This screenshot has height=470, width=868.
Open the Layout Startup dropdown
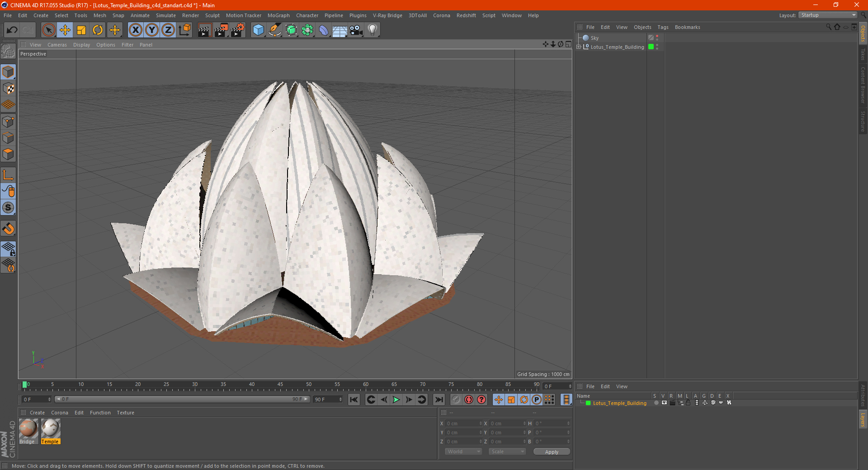[828, 15]
